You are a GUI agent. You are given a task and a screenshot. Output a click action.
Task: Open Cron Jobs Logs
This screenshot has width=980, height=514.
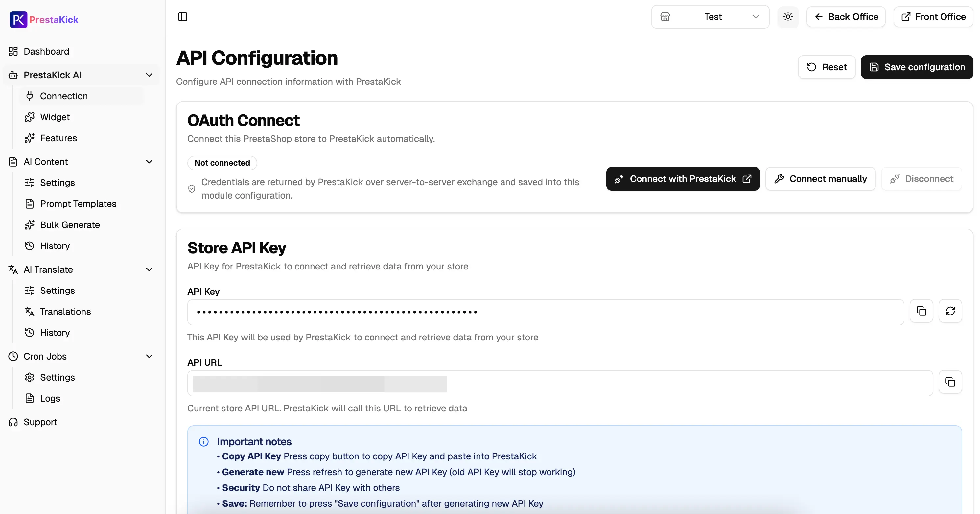coord(50,398)
